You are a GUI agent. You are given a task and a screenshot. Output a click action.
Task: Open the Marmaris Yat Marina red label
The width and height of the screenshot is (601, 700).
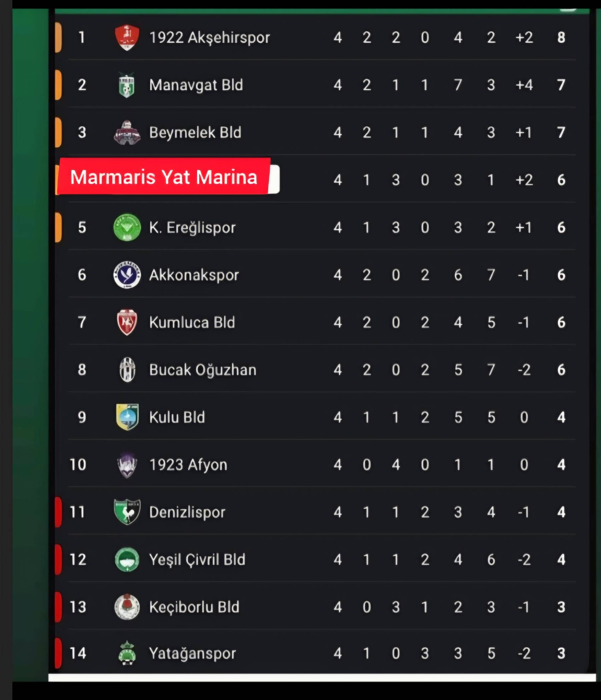tap(164, 177)
